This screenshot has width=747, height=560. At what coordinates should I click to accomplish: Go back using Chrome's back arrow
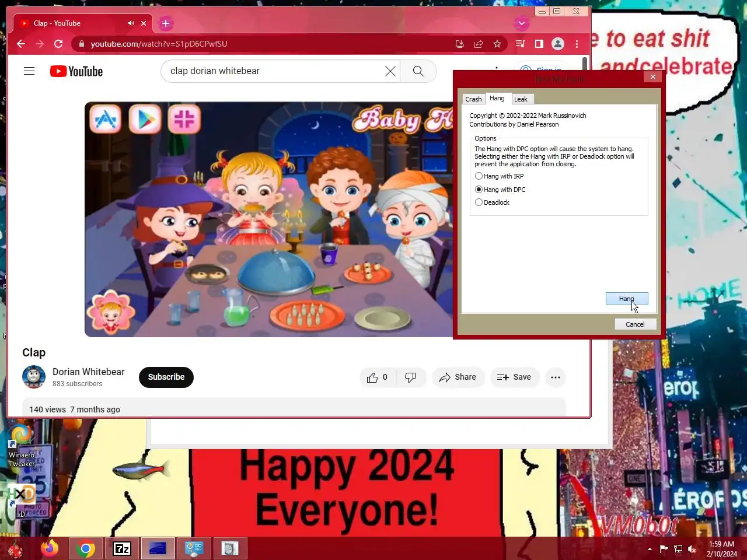21,44
